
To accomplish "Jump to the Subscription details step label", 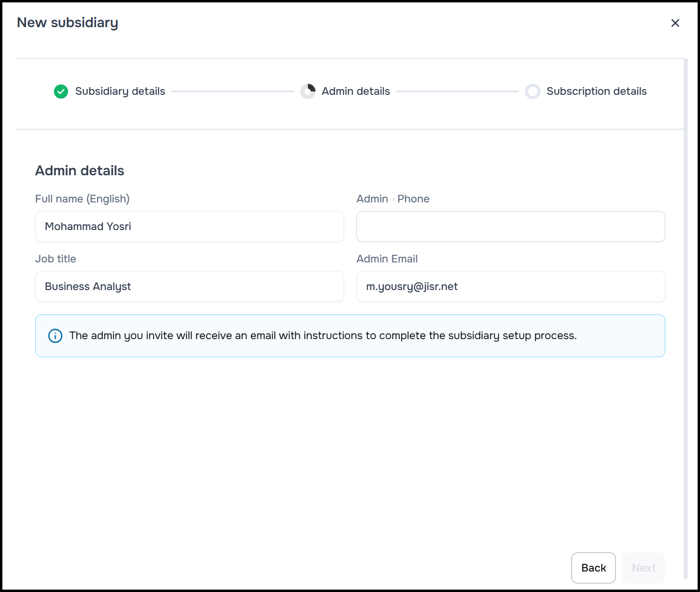I will 596,91.
